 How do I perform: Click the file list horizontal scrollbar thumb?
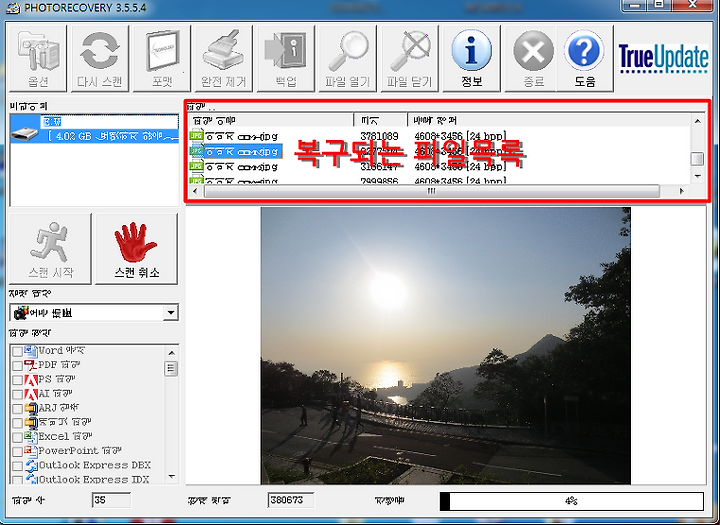pyautogui.click(x=432, y=191)
